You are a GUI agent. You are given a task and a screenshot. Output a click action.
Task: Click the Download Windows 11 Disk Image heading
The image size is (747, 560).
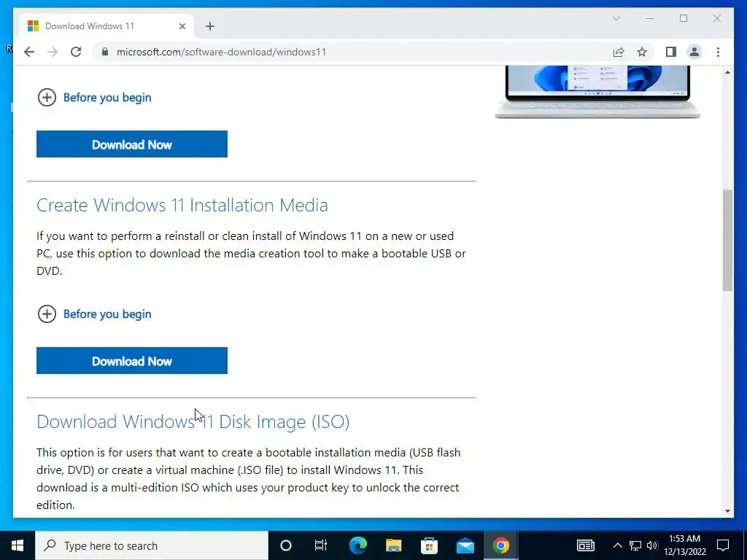point(193,422)
